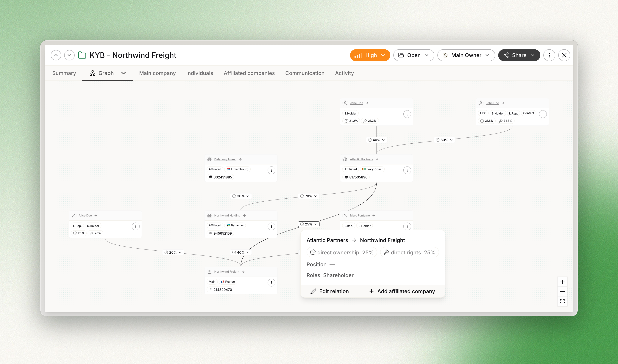
Task: Click John Doe UBO role tag
Action: (483, 113)
